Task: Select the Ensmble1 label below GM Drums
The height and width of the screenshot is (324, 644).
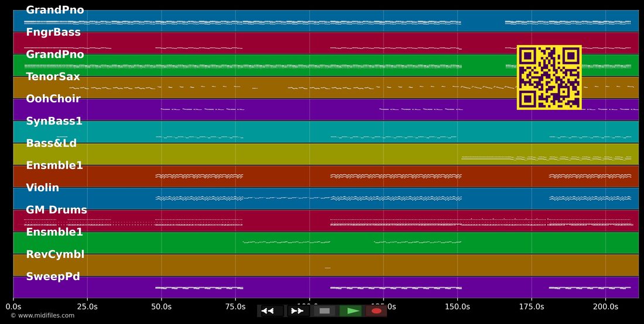Action: point(54,232)
